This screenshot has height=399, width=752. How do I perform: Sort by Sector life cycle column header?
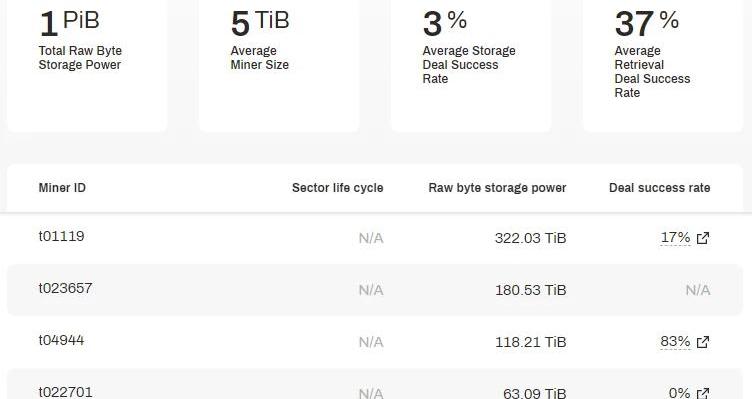coord(338,188)
